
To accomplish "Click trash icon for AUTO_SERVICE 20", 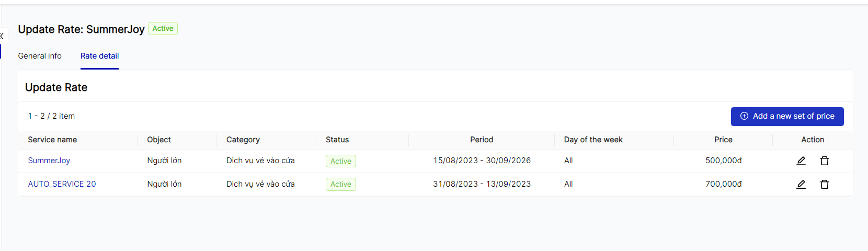I will pyautogui.click(x=825, y=185).
